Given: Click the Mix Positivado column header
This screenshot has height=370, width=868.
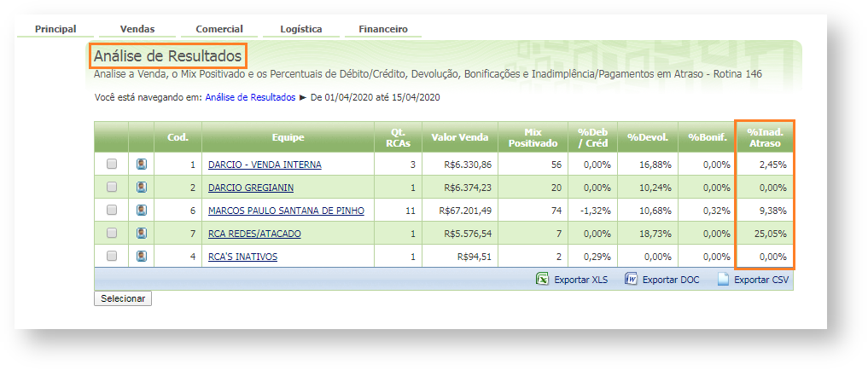Looking at the screenshot, I should pyautogui.click(x=533, y=137).
